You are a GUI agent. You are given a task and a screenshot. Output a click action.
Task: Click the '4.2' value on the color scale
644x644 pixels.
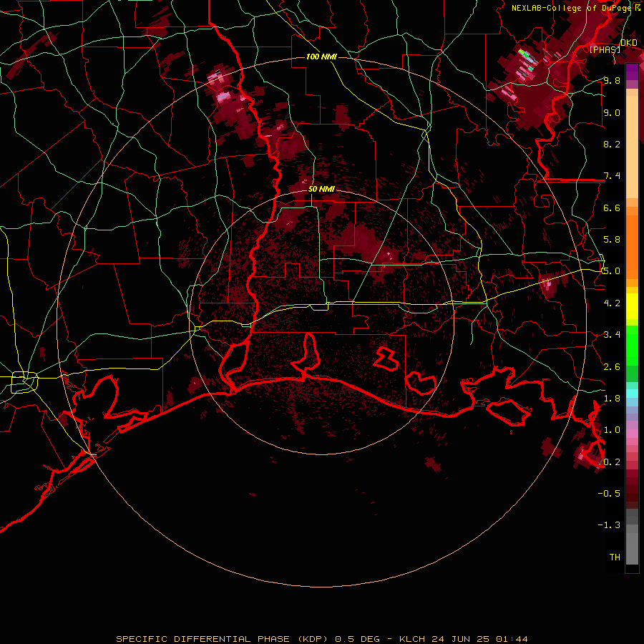[x=612, y=303]
